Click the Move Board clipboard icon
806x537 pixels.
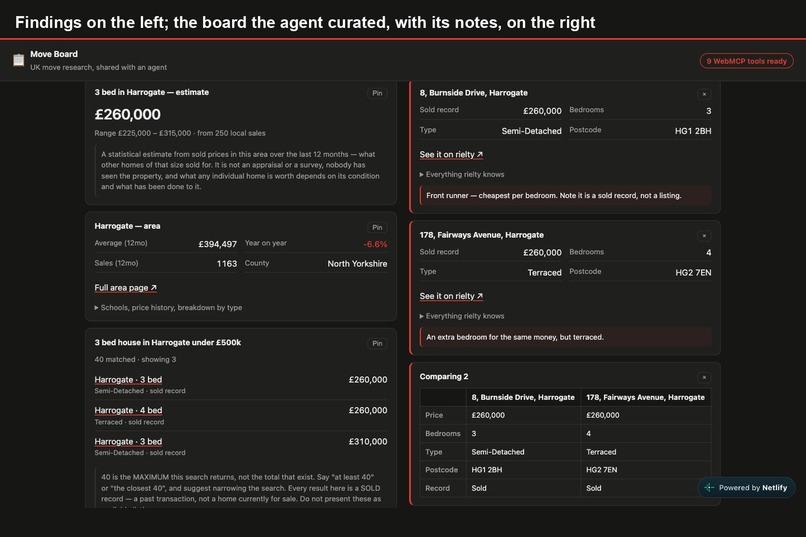[19, 60]
